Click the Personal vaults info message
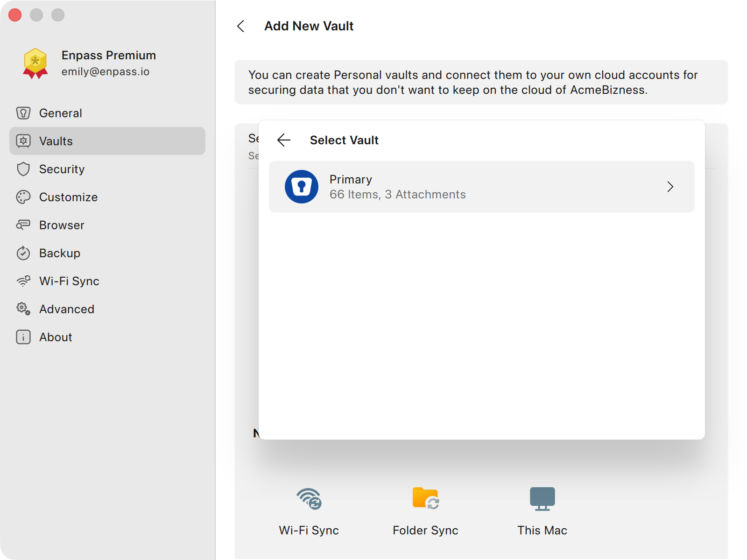The height and width of the screenshot is (560, 747). point(481,82)
